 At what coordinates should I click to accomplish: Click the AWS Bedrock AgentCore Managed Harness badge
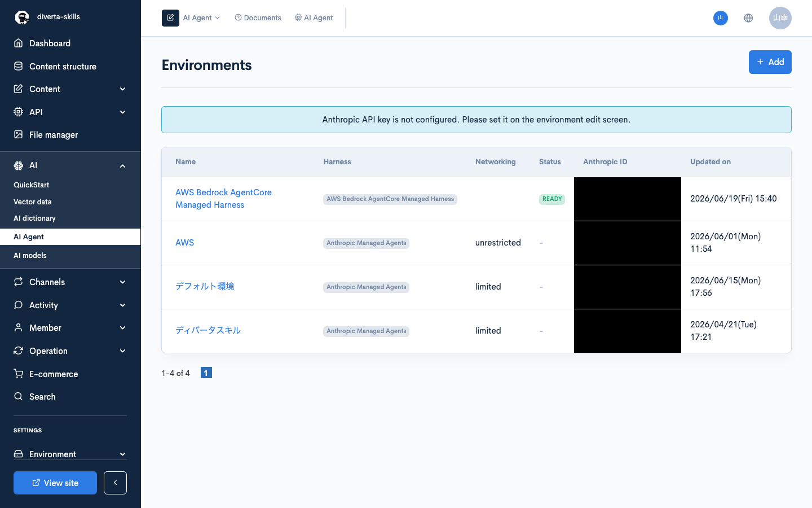point(390,199)
